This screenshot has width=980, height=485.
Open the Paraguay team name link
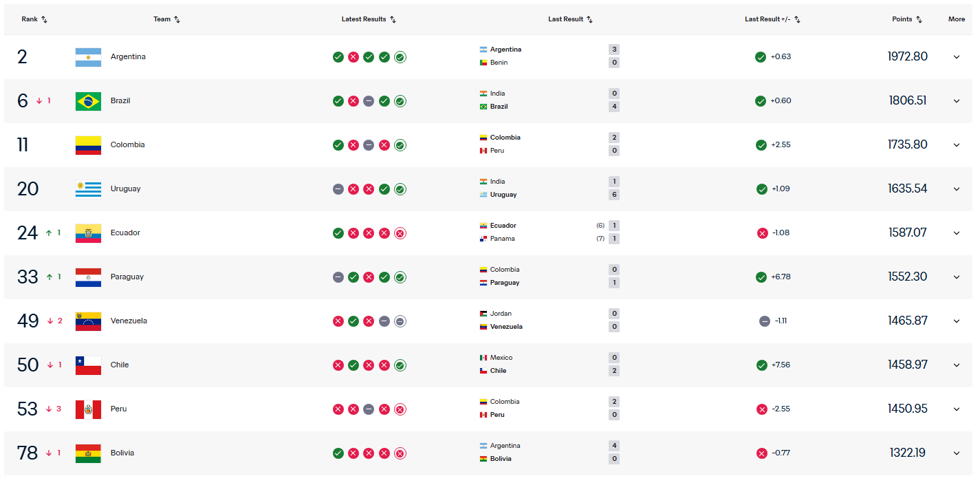(x=127, y=277)
